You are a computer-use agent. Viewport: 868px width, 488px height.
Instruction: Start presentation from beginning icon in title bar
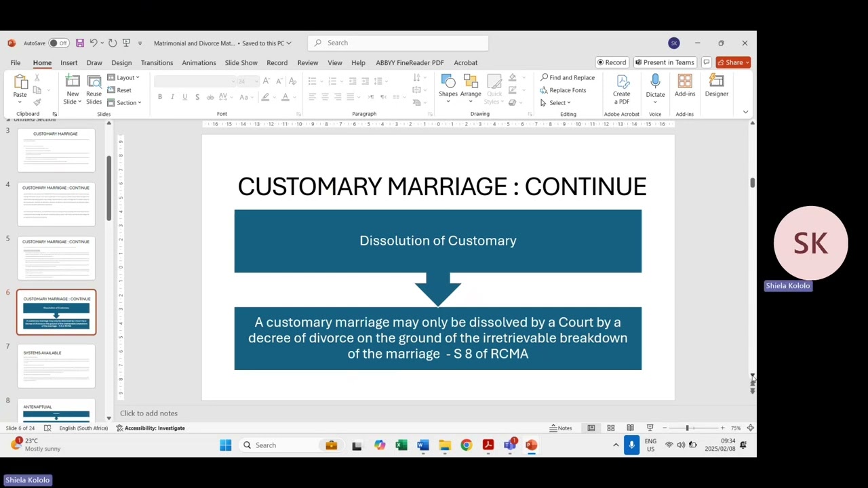click(126, 43)
